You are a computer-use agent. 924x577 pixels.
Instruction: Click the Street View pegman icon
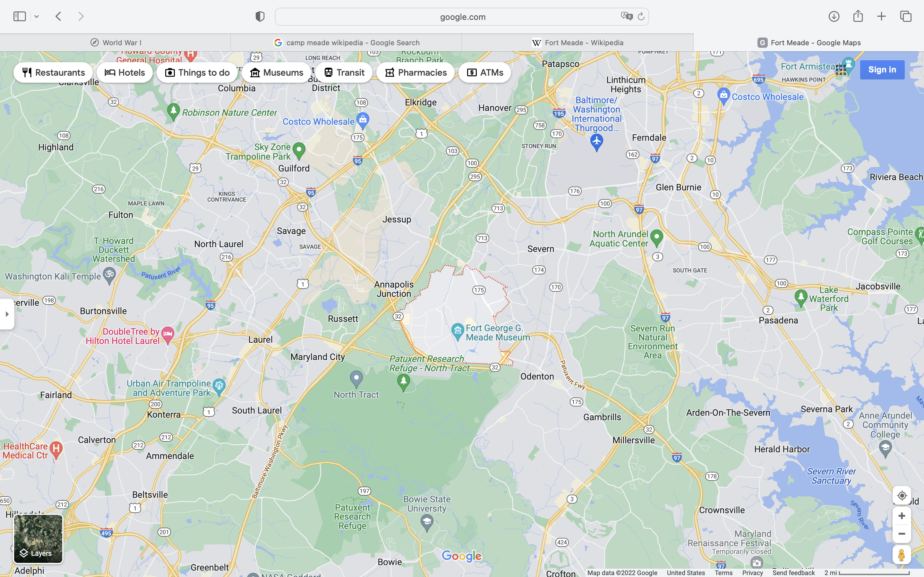coord(902,555)
